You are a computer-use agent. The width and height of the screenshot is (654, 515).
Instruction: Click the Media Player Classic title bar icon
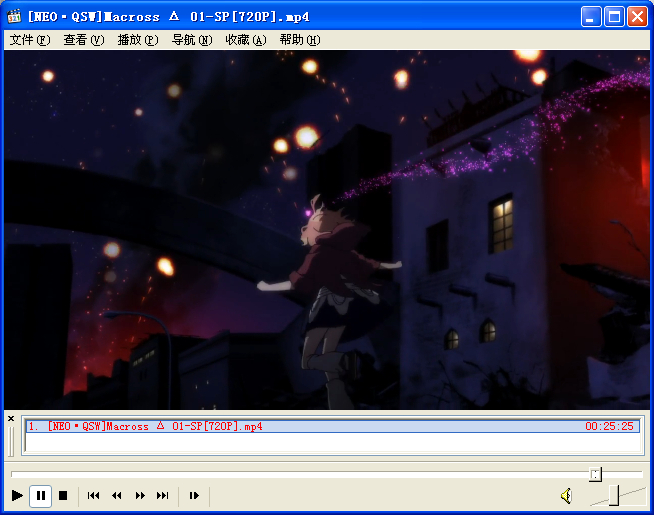(x=14, y=17)
